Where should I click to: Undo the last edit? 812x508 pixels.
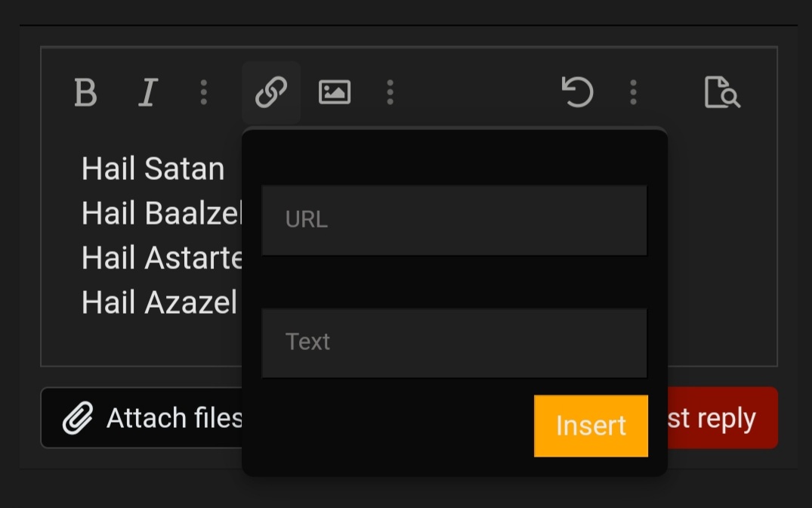[x=578, y=92]
